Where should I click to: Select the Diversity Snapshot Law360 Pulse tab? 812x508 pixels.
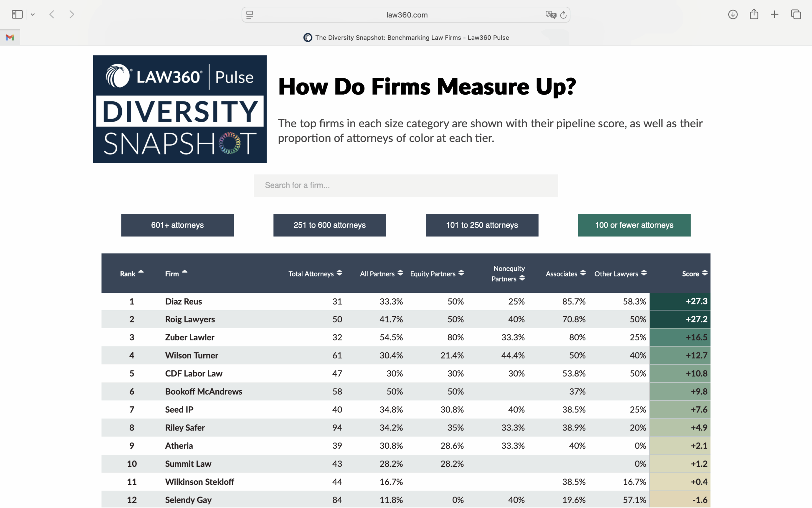pos(406,38)
